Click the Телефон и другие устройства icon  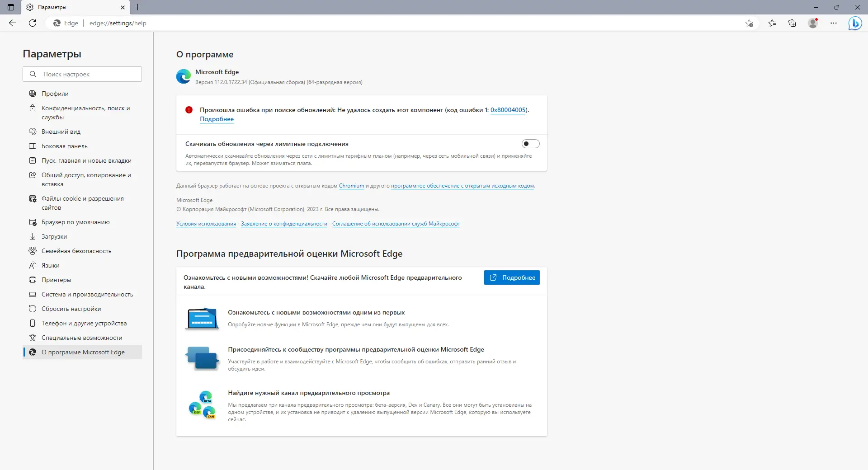click(33, 323)
